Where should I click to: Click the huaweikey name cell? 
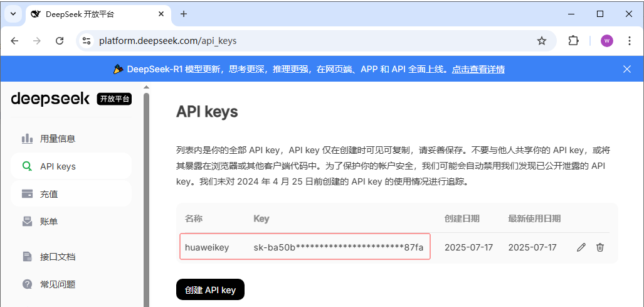click(x=207, y=247)
